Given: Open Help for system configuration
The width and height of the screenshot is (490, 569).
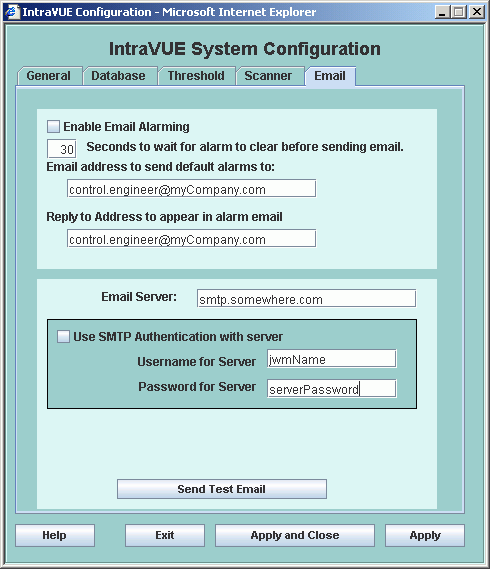Looking at the screenshot, I should tap(55, 535).
